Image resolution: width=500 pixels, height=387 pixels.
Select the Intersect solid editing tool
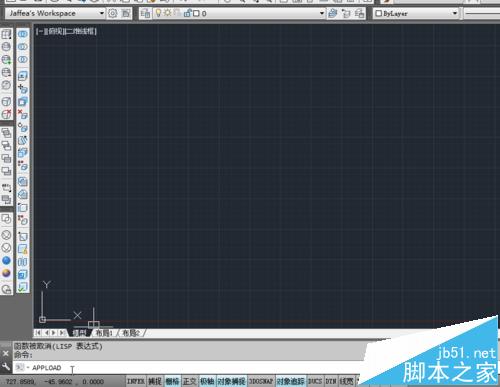coord(23,59)
